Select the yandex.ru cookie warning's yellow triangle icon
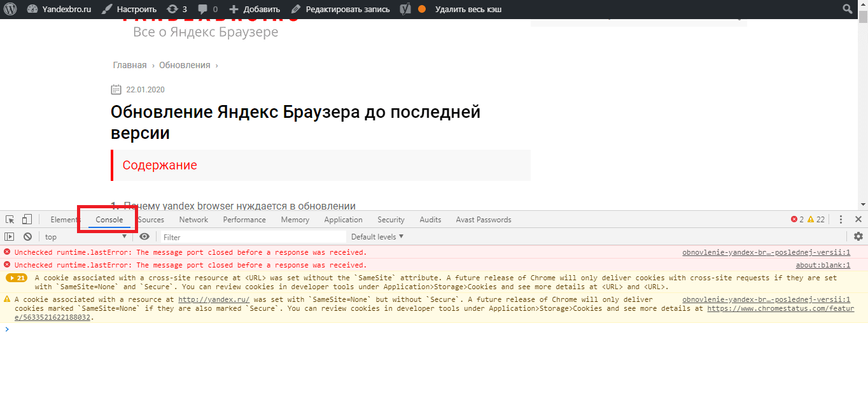Image resolution: width=868 pixels, height=400 pixels. click(x=7, y=299)
